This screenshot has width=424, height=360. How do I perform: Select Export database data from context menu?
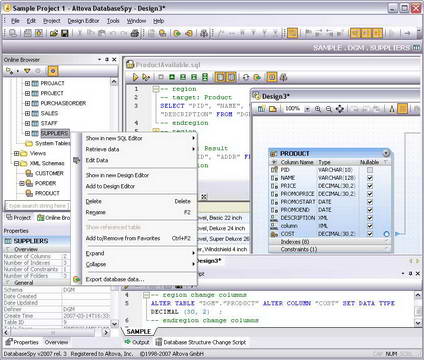(115, 279)
